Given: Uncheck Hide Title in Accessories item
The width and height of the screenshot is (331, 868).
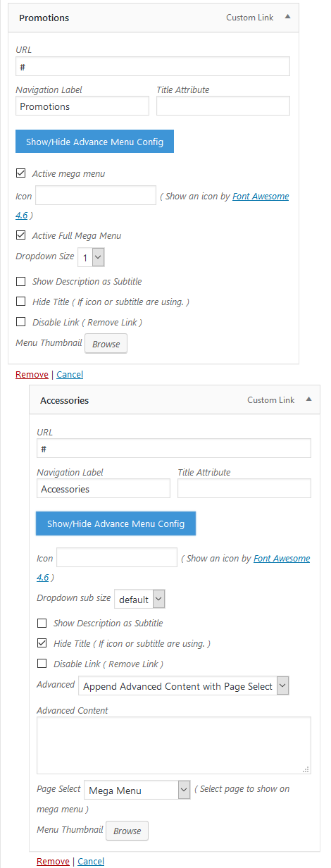Looking at the screenshot, I should click(42, 643).
